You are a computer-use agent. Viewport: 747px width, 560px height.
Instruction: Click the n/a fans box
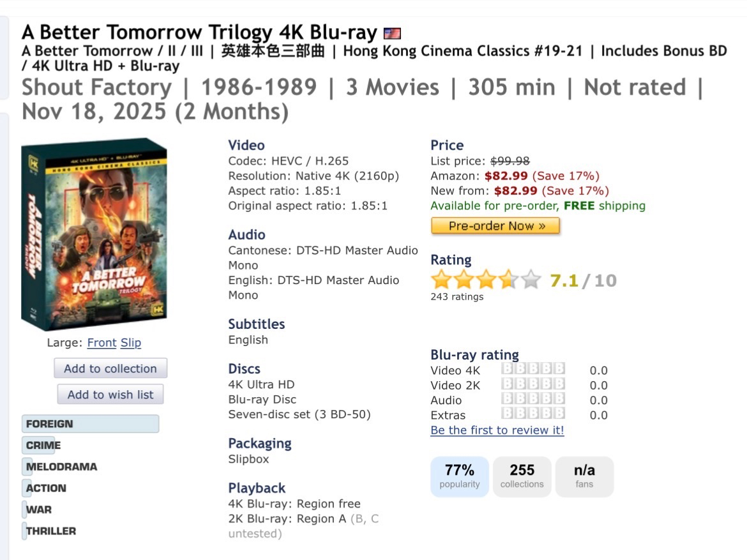585,476
